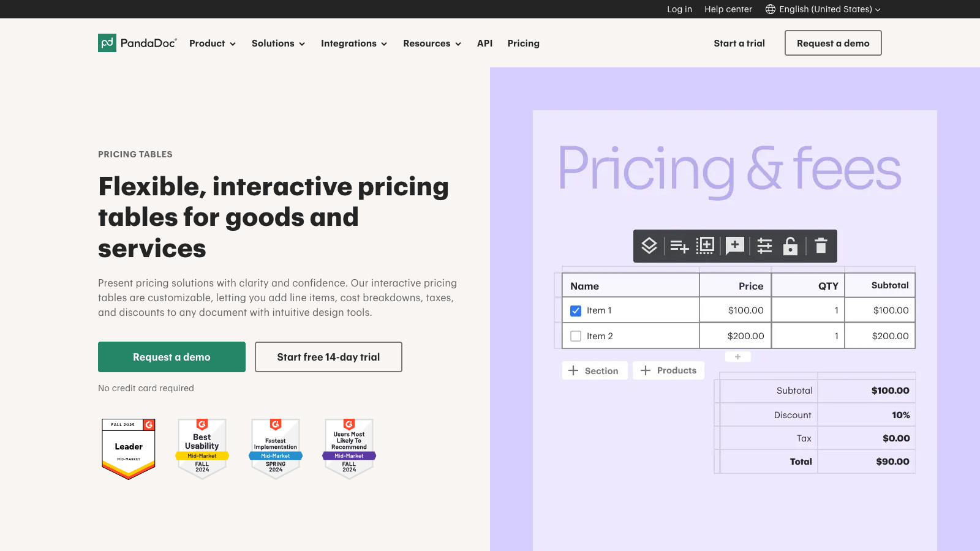980x551 pixels.
Task: Expand the Integrations menu
Action: (x=354, y=43)
